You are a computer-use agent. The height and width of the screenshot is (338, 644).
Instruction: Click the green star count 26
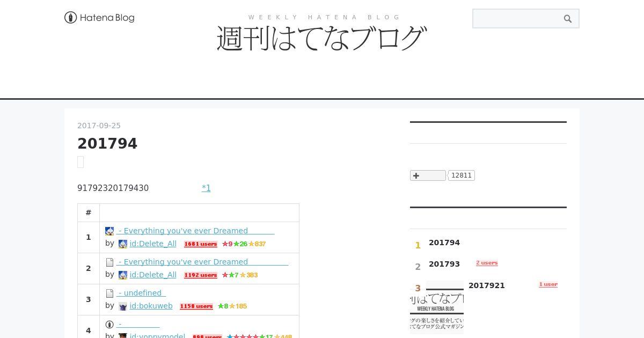tap(240, 244)
